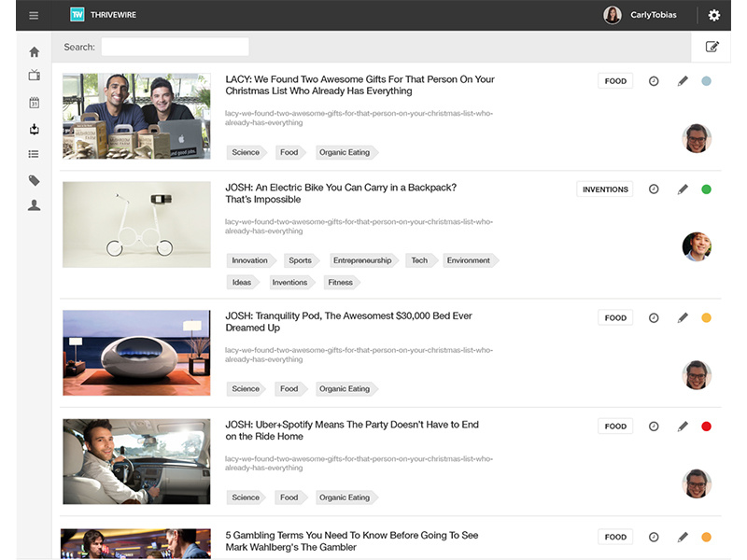Open the hamburger menu in top bar

tap(34, 15)
